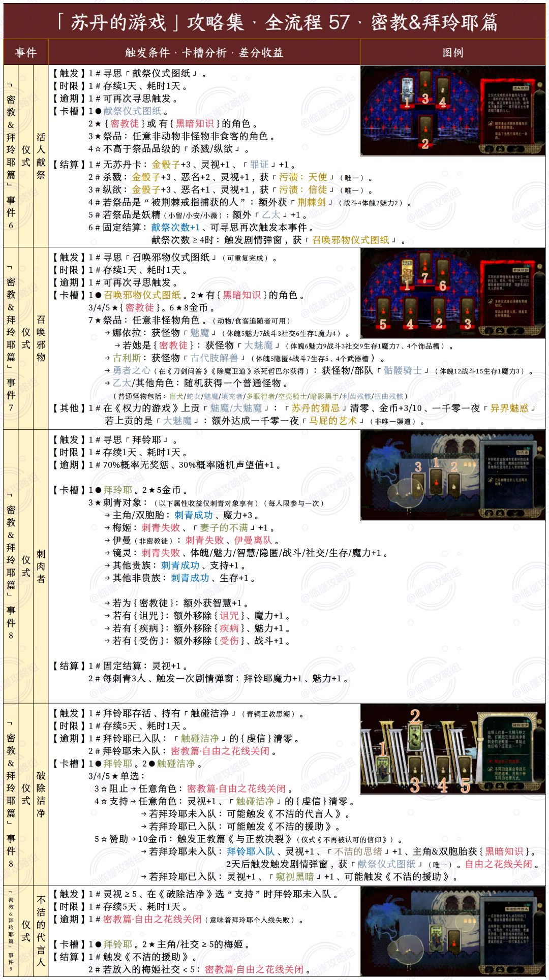Click the yellow text 苏丹的猜忌
Image resolution: width=549 pixels, height=980 pixels.
coord(315,408)
